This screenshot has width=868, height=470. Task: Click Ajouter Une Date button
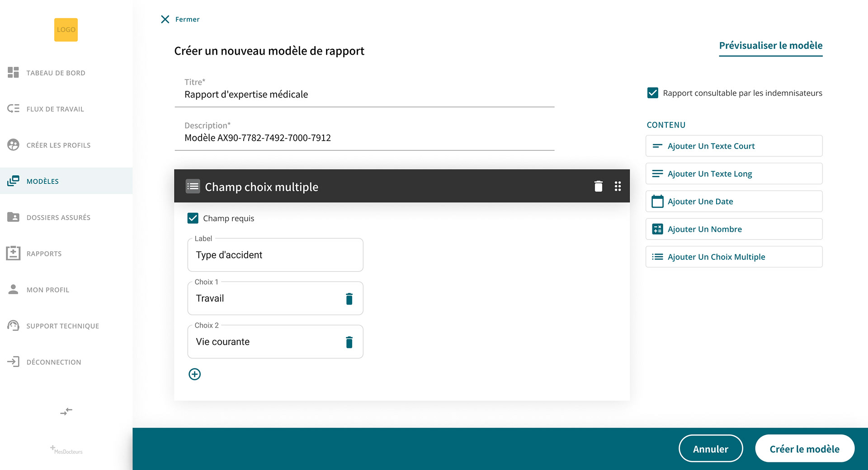click(x=734, y=201)
